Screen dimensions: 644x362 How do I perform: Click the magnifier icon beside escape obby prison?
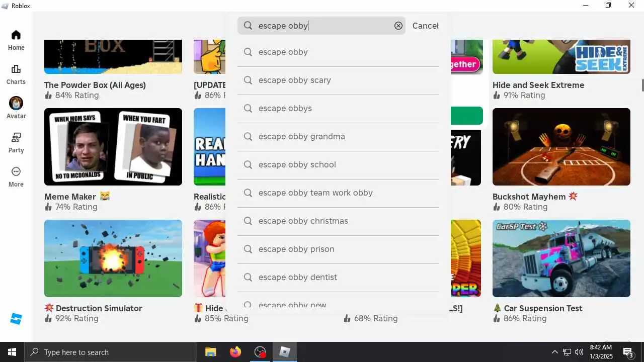pyautogui.click(x=248, y=249)
